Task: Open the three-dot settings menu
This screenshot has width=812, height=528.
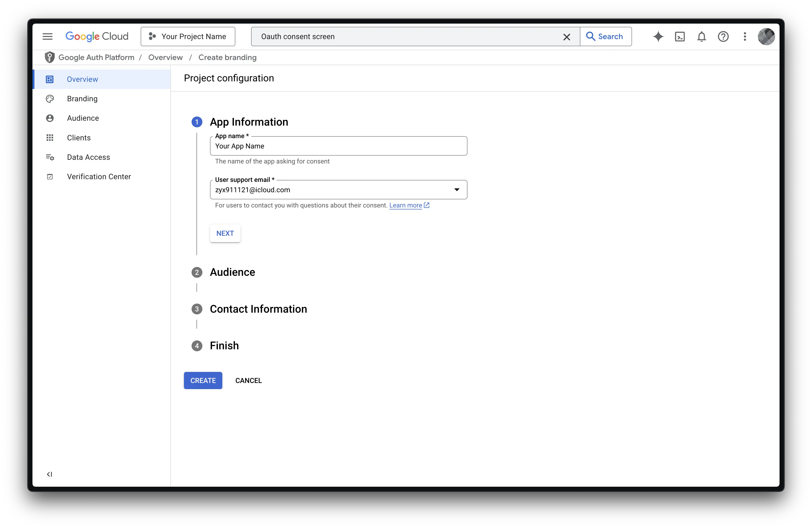Action: tap(745, 36)
